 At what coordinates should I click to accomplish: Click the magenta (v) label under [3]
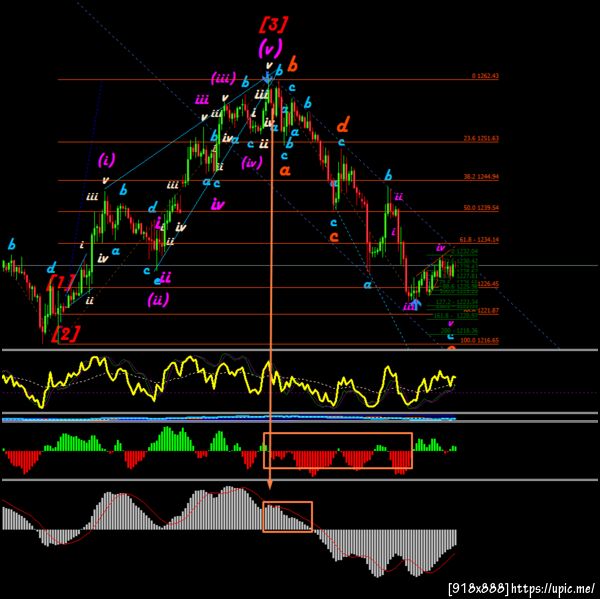pyautogui.click(x=270, y=49)
